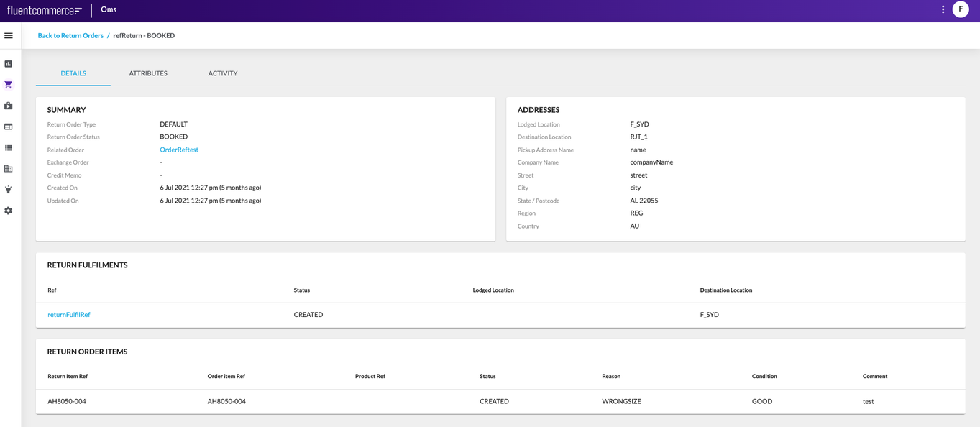Open the hamburger navigation menu
980x427 pixels.
[x=9, y=35]
